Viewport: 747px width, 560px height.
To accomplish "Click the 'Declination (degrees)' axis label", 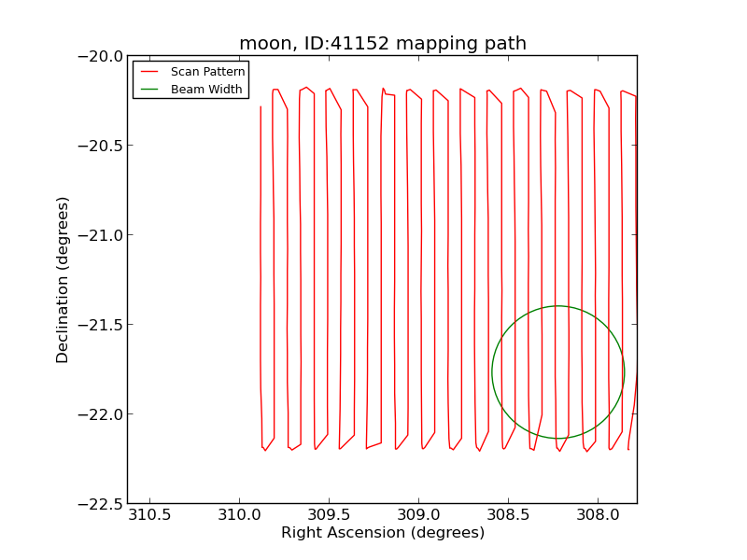I will click(x=63, y=280).
